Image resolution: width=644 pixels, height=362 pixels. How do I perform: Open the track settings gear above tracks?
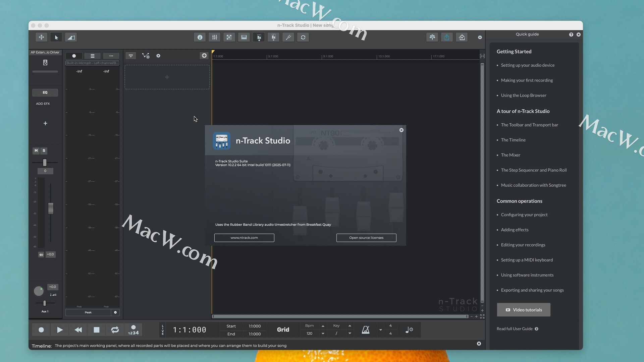click(x=158, y=56)
